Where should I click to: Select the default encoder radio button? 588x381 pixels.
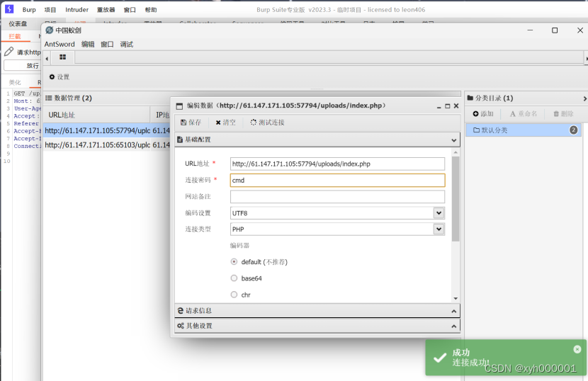coord(234,262)
